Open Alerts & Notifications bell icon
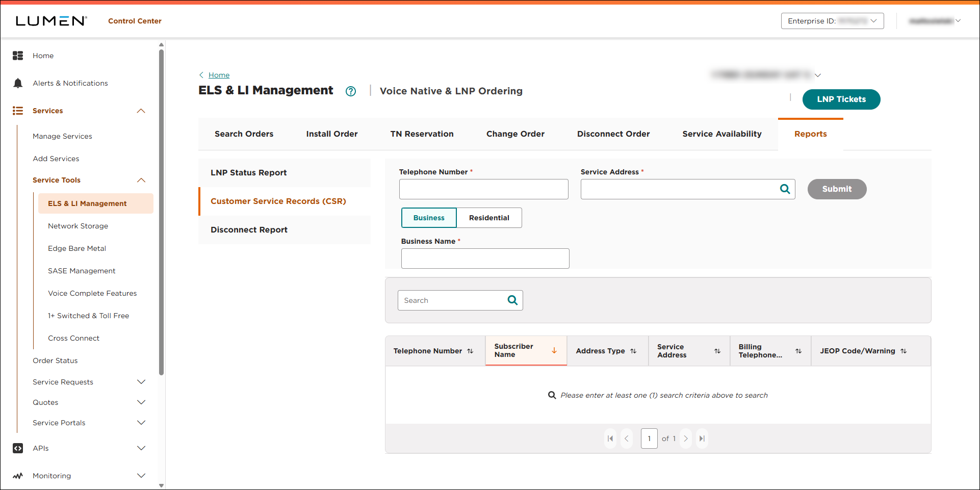 pyautogui.click(x=18, y=83)
